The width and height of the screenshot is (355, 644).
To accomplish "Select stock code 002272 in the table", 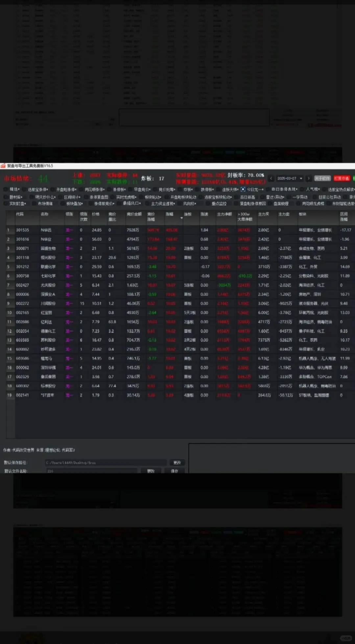I will point(22,303).
